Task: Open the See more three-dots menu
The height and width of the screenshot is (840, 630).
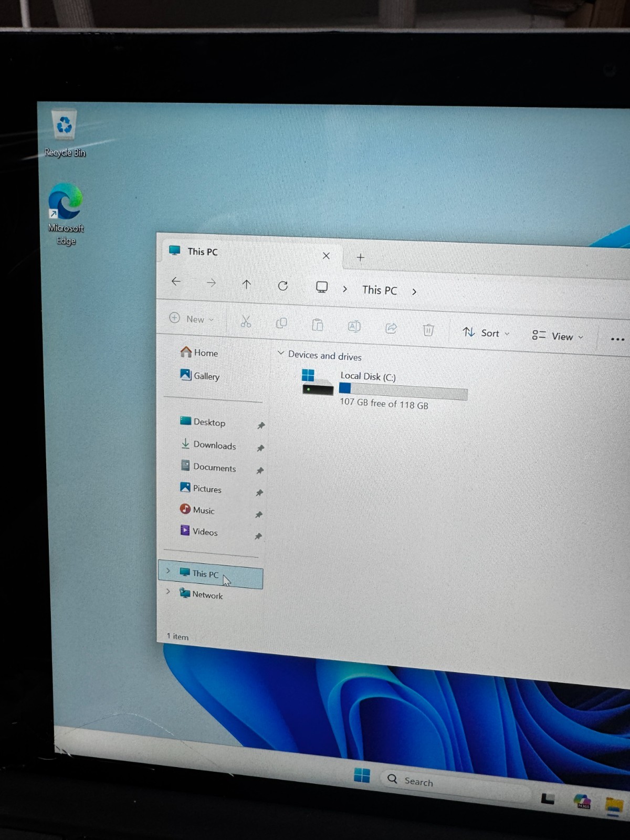Action: 617,339
